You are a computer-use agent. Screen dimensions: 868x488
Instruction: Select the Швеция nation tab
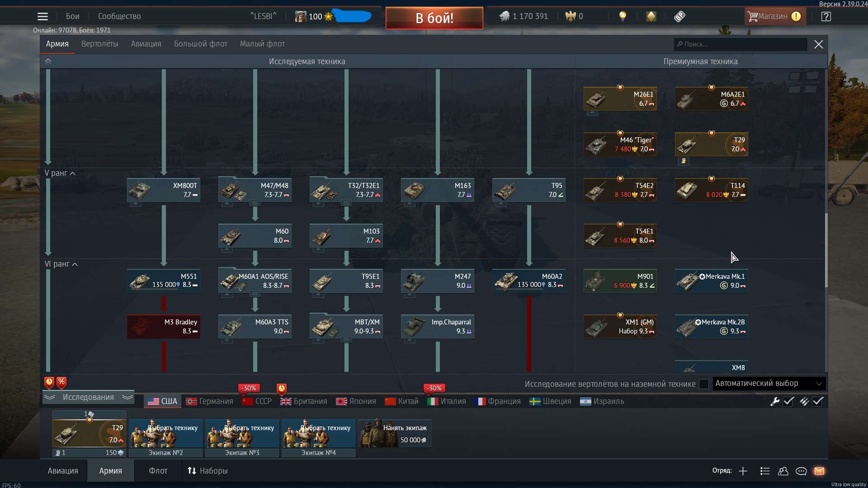[x=550, y=401]
